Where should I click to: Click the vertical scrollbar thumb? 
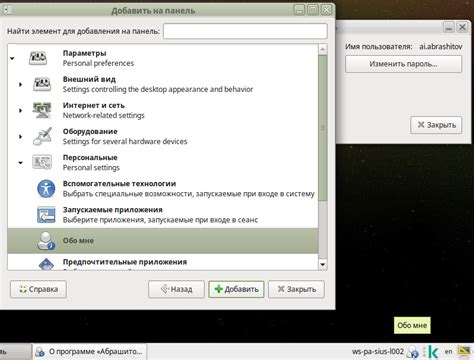[322, 128]
